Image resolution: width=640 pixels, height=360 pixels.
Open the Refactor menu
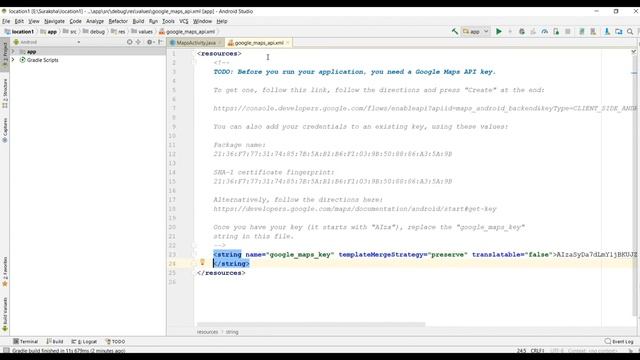(x=118, y=21)
